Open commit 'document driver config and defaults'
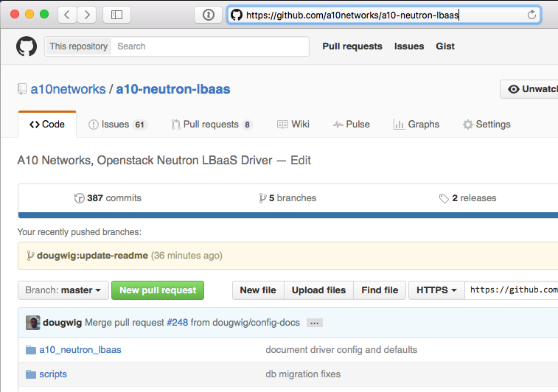The height and width of the screenshot is (392, 558). click(341, 350)
